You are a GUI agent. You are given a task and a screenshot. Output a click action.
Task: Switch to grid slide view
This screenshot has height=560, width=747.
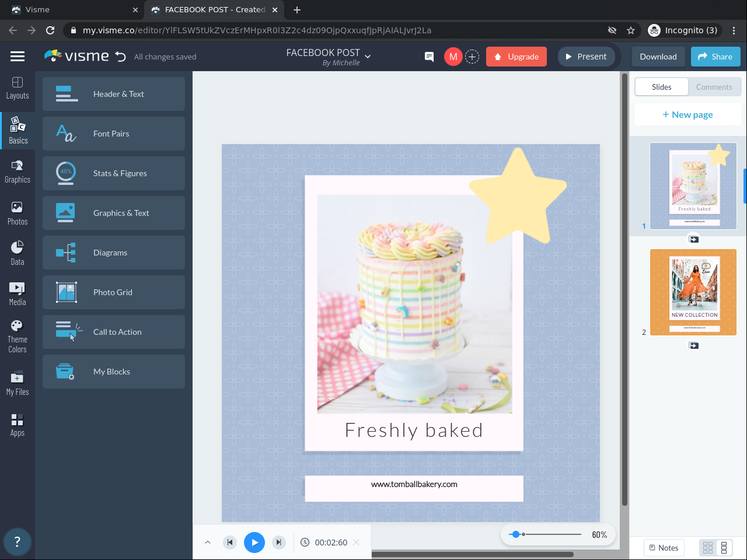(x=708, y=548)
